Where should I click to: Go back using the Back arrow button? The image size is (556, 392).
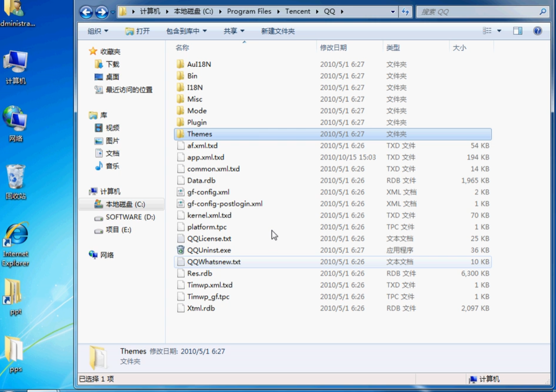(x=86, y=12)
